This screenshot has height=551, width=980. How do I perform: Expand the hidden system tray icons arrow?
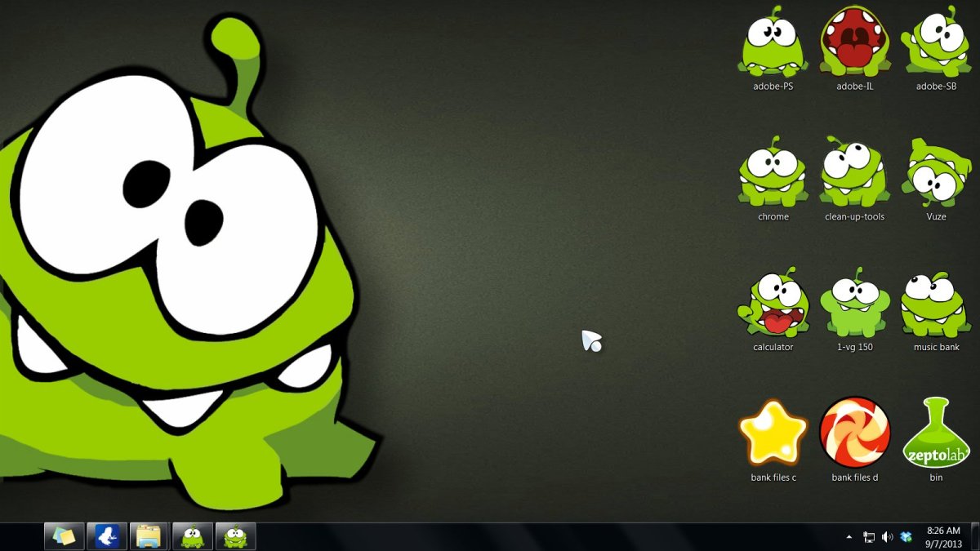click(849, 536)
